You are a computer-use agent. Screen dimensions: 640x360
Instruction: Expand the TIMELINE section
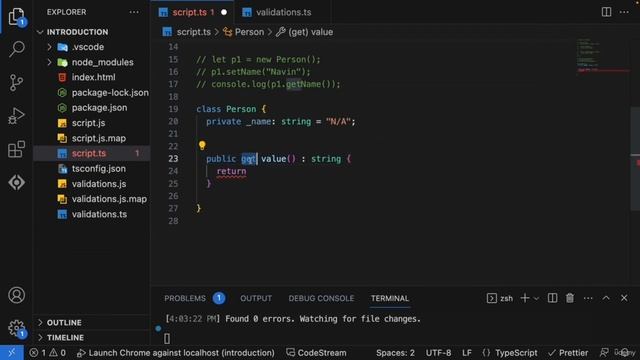click(x=65, y=338)
